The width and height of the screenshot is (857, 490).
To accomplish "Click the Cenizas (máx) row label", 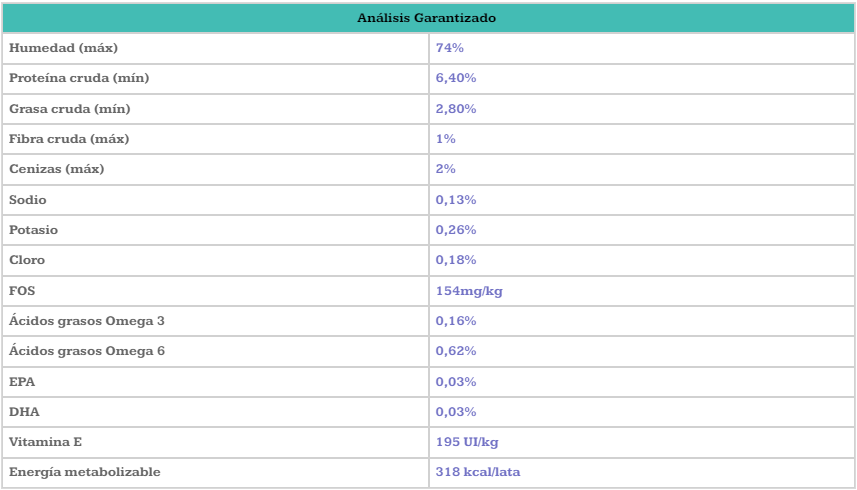I will tap(56, 169).
